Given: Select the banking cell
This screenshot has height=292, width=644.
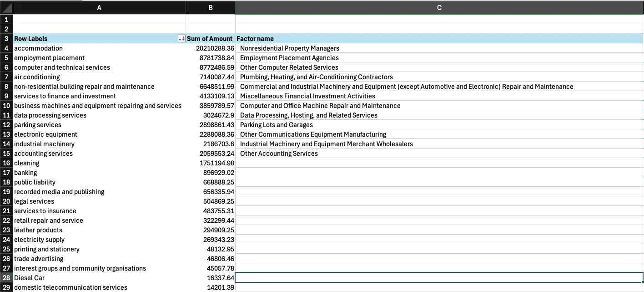Looking at the screenshot, I should (x=99, y=173).
